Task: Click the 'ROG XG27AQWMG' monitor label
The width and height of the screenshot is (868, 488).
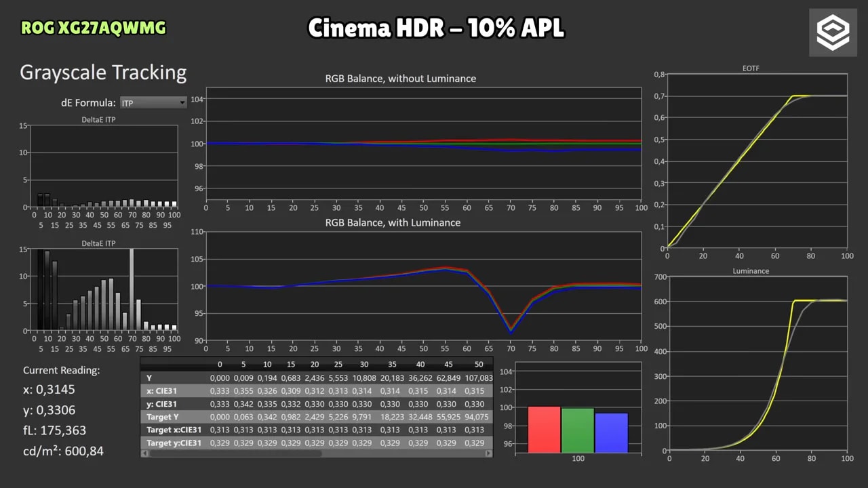Action: coord(94,28)
